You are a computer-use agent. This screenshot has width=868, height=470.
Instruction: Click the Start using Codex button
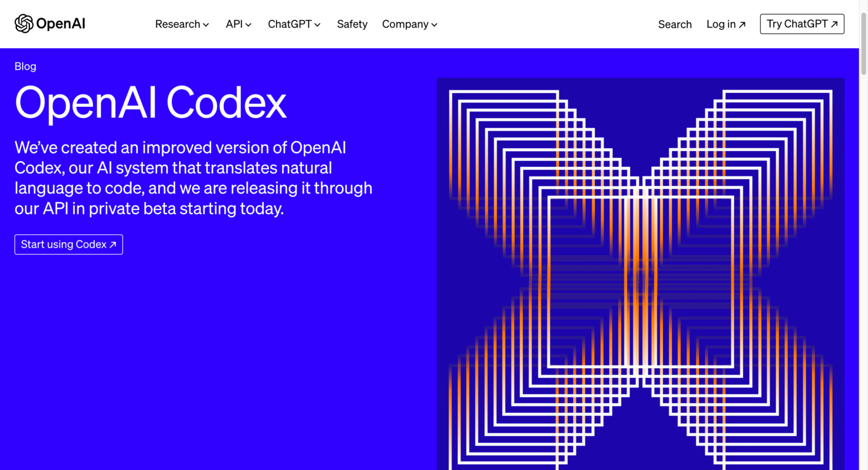[x=68, y=244]
